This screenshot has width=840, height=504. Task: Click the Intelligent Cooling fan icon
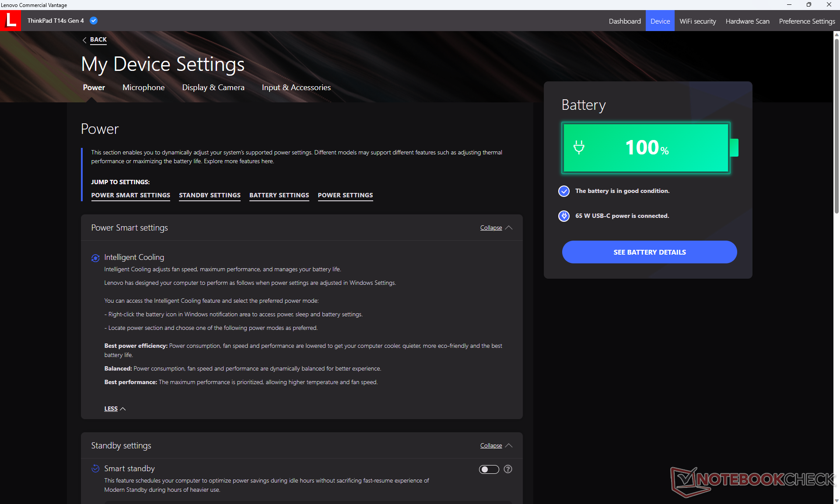95,258
